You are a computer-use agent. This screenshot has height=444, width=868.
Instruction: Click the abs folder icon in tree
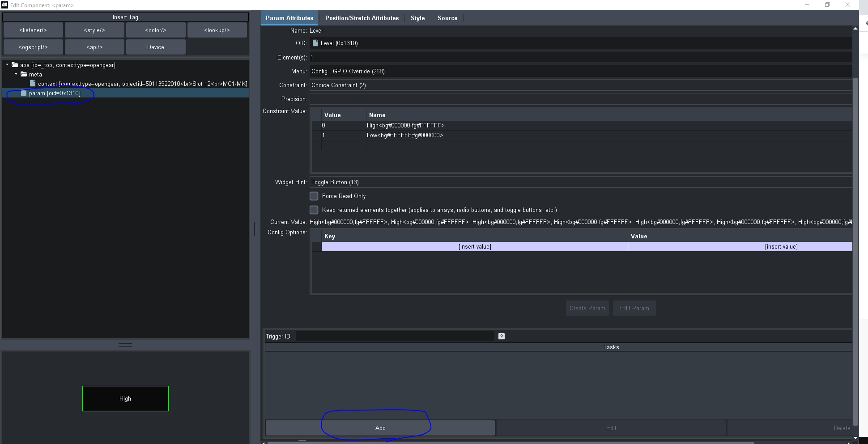click(15, 65)
